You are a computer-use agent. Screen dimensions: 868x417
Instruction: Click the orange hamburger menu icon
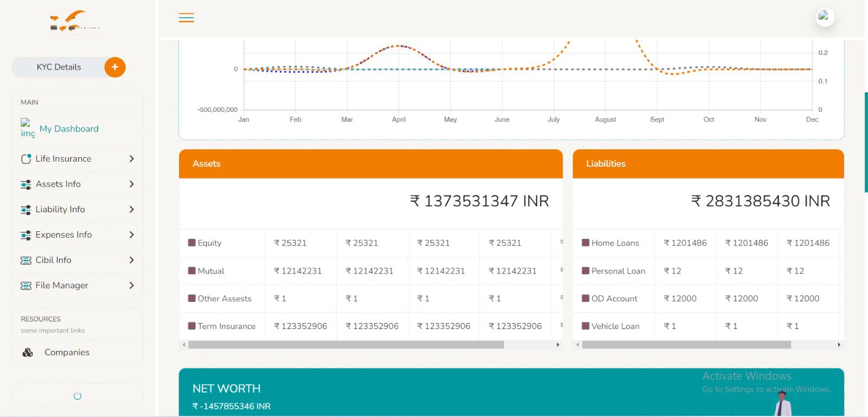(186, 18)
